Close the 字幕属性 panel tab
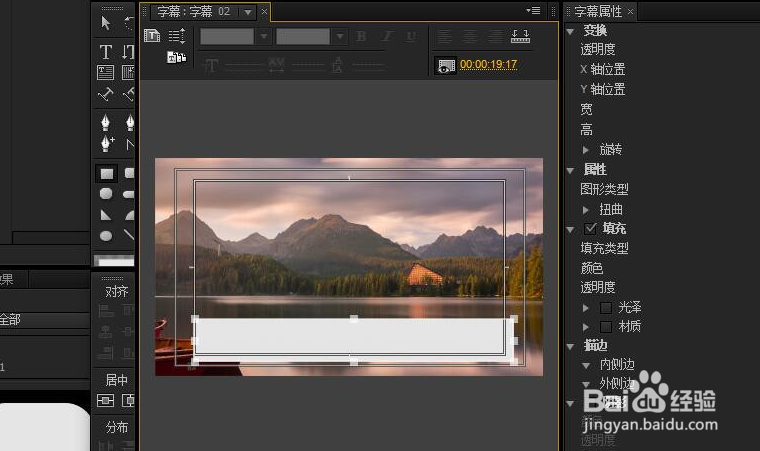 coord(630,12)
